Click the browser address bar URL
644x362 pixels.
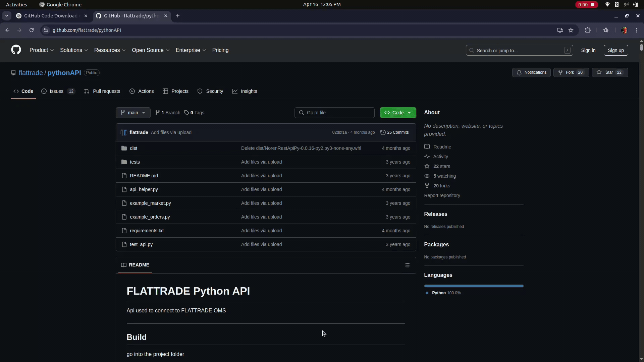pyautogui.click(x=87, y=30)
